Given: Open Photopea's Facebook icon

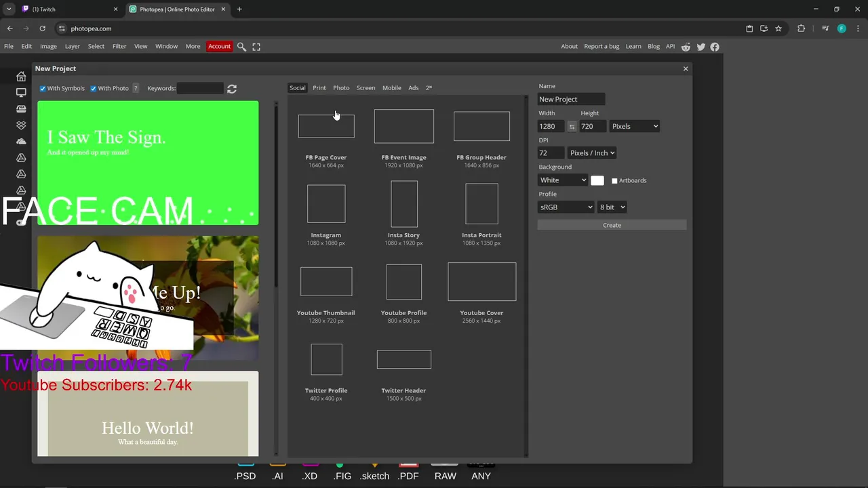Looking at the screenshot, I should point(715,47).
